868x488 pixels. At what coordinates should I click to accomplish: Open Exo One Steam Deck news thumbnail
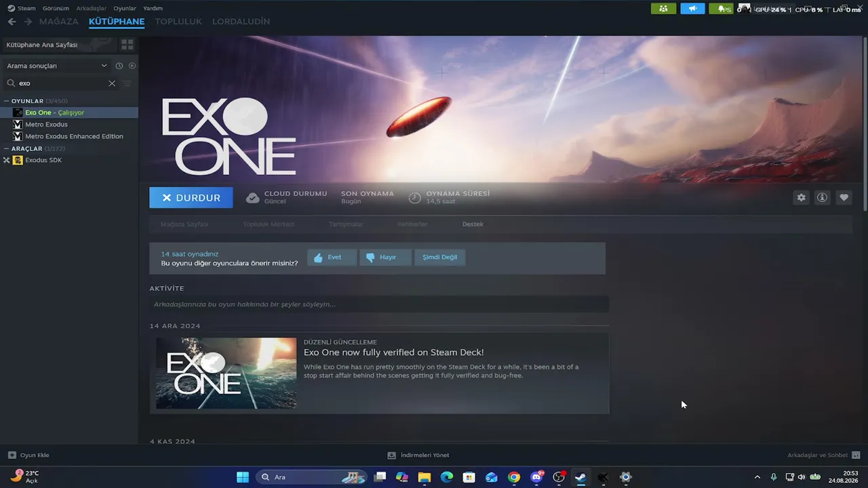[226, 373]
